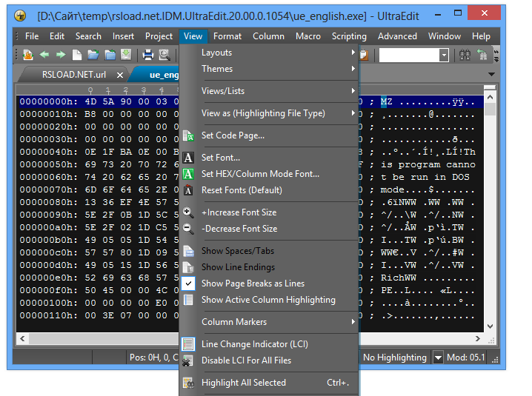Print the document with the printer icon
Image resolution: width=532 pixels, height=396 pixels.
[x=148, y=55]
